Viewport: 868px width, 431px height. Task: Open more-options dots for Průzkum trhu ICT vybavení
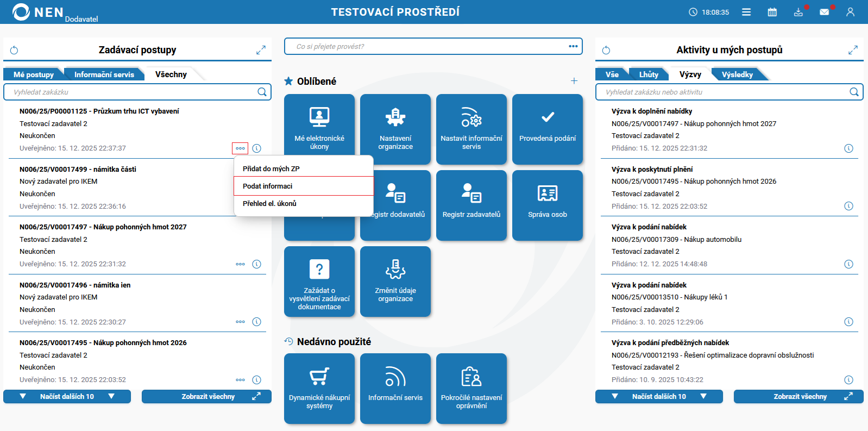coord(240,148)
